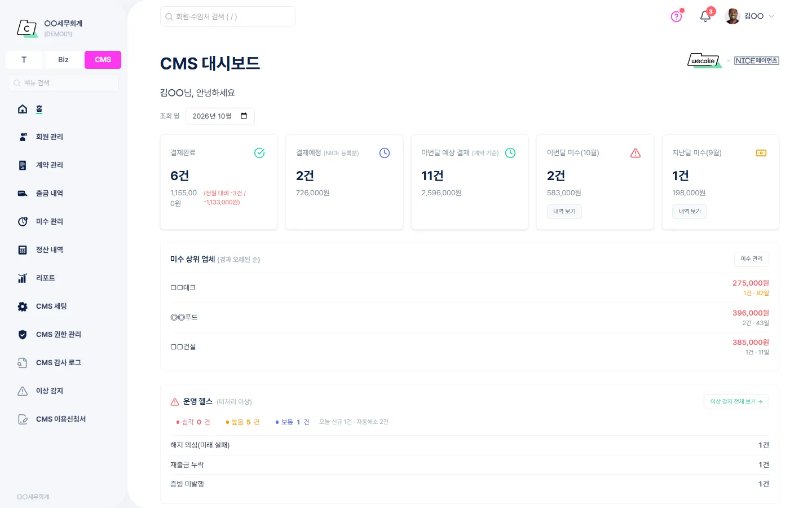
Task: Click the 지난달 미수 money icon
Action: pos(761,153)
